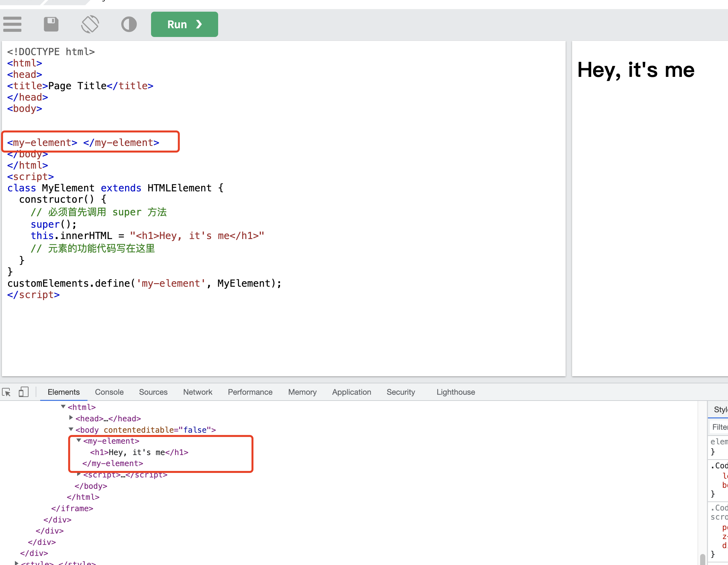Click the <body> tag line in editor
The image size is (728, 565).
point(25,108)
